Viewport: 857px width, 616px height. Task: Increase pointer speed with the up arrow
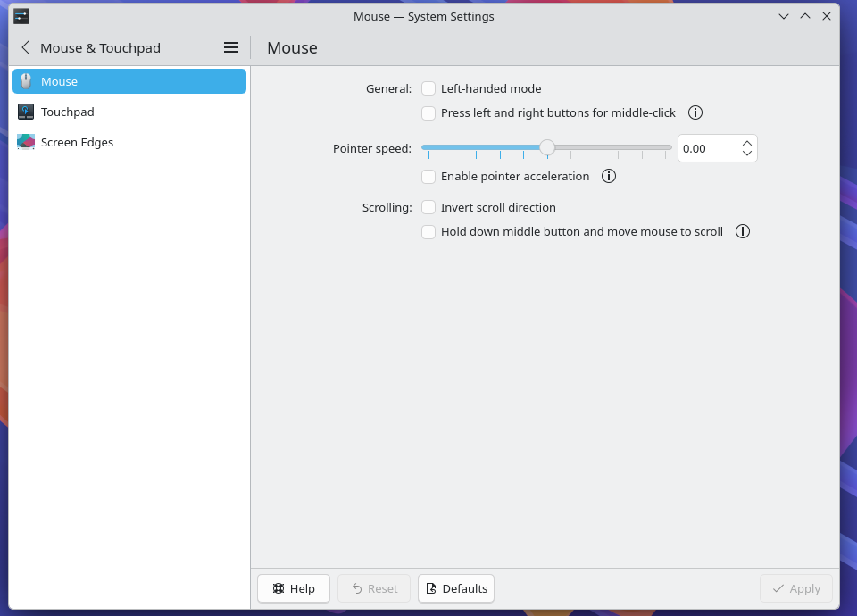747,143
